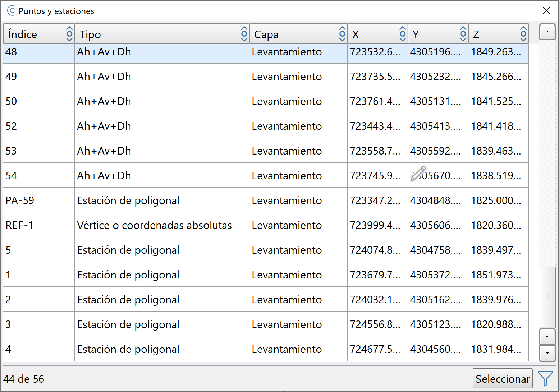Click 'Vértice o coordenadas absolutas' type cell
The image size is (559, 392).
click(x=162, y=225)
